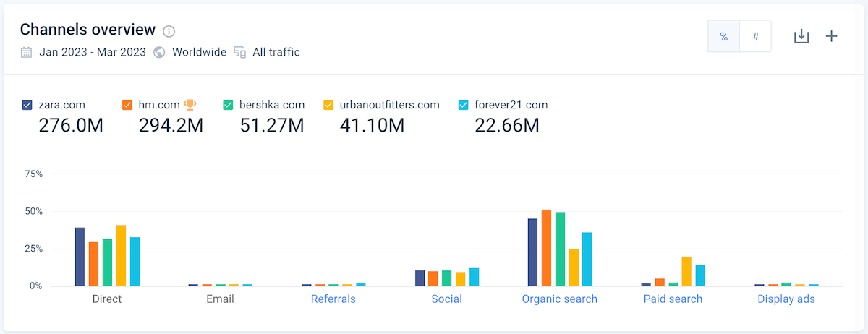Click the trophy icon next to hm.com
Screen dimensions: 868x334
(x=190, y=104)
